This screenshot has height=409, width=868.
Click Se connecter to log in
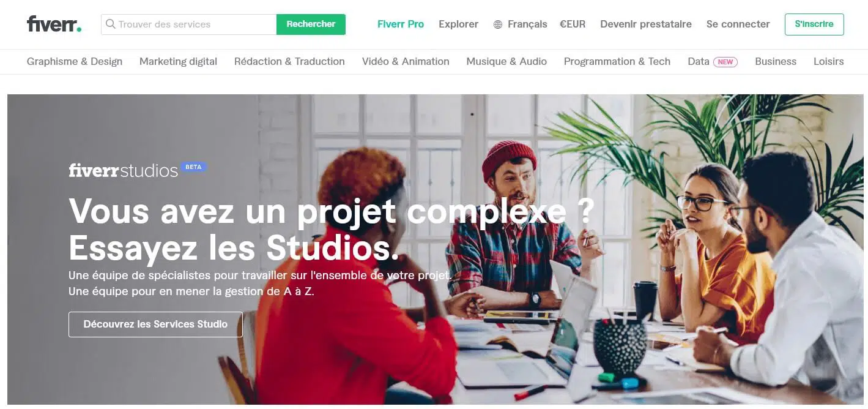coord(738,24)
